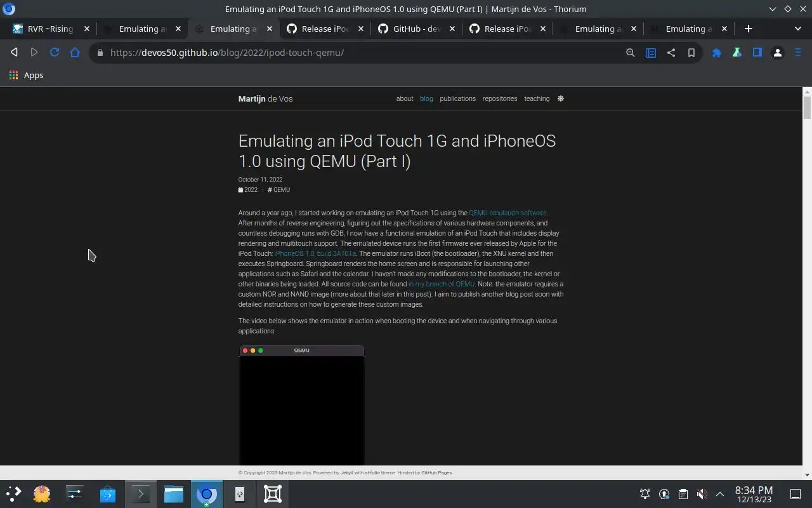
Task: Play the embedded QEMU demo video
Action: (x=301, y=405)
